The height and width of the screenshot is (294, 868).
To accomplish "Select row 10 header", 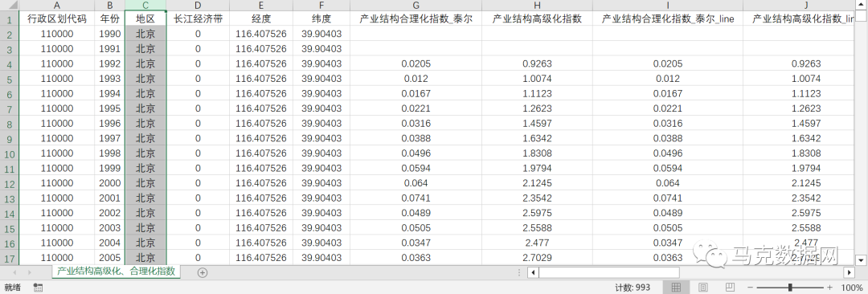I will (10, 153).
